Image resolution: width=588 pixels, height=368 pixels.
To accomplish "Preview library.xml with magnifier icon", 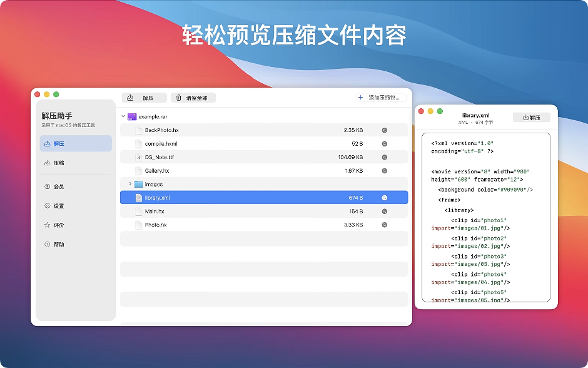I will (384, 198).
